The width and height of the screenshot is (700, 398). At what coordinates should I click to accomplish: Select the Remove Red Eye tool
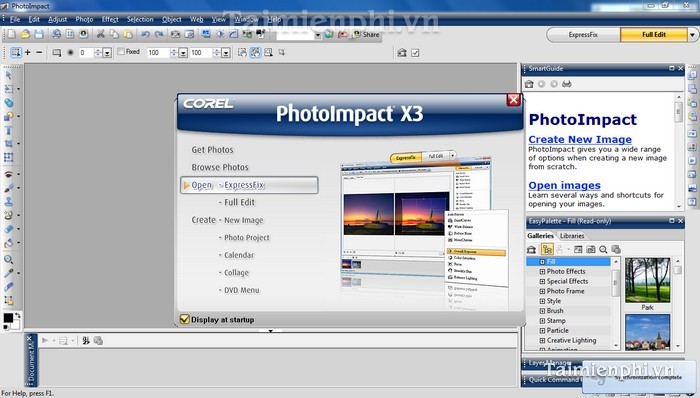(8, 174)
